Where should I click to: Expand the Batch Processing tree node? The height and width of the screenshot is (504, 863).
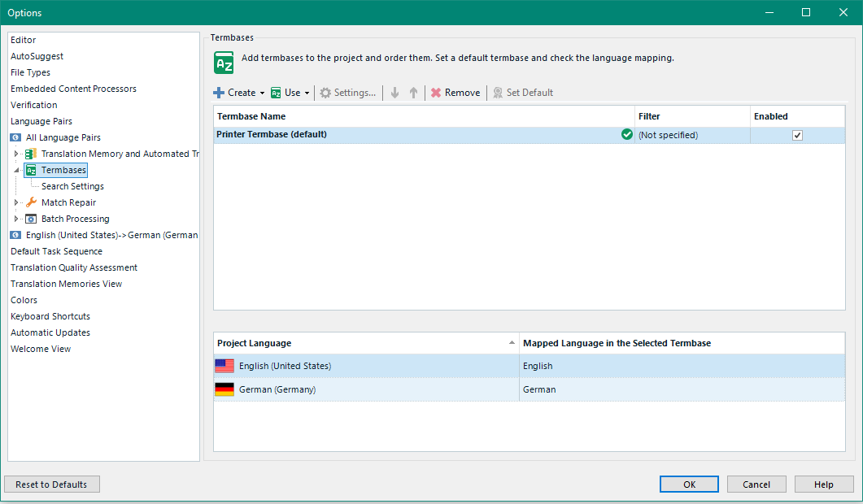(x=16, y=219)
